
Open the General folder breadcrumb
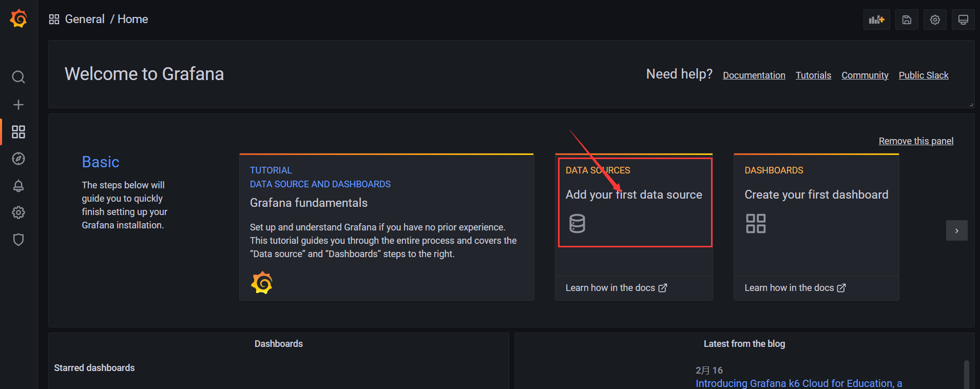(85, 19)
